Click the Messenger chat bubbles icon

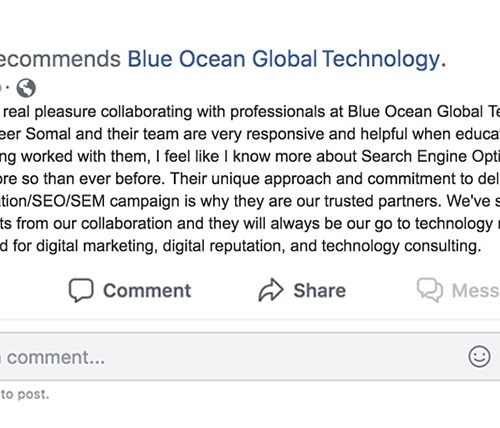(430, 290)
